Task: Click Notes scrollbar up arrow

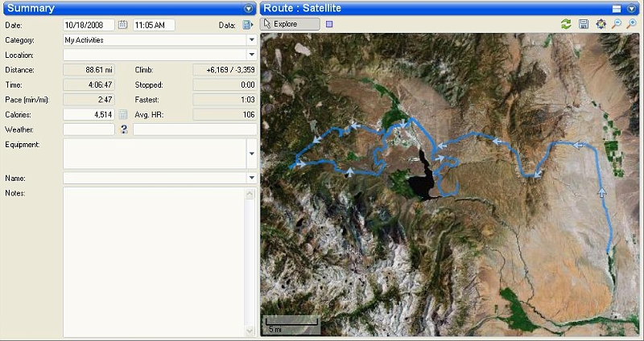Action: pos(250,194)
